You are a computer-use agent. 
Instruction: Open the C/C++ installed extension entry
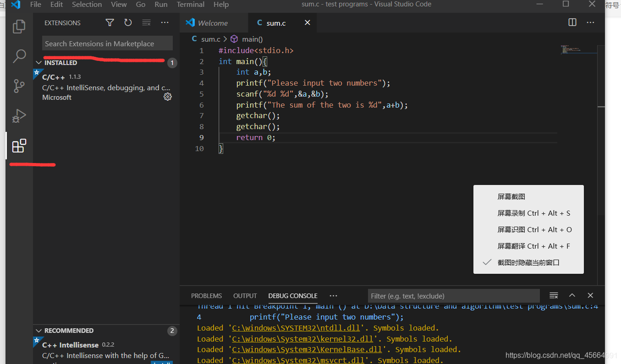[x=106, y=87]
